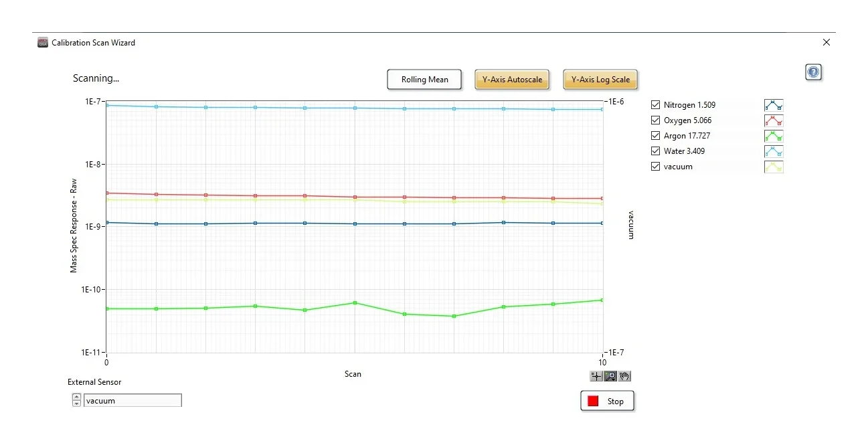Click the 'Scan' x-axis label
868x443 pixels.
click(353, 374)
